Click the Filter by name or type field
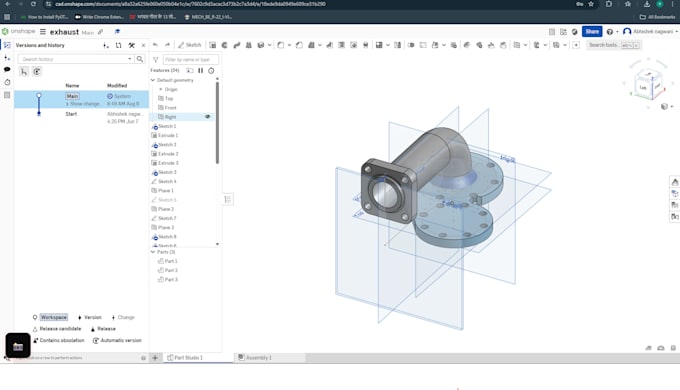This screenshot has height=390, width=680. (x=190, y=59)
